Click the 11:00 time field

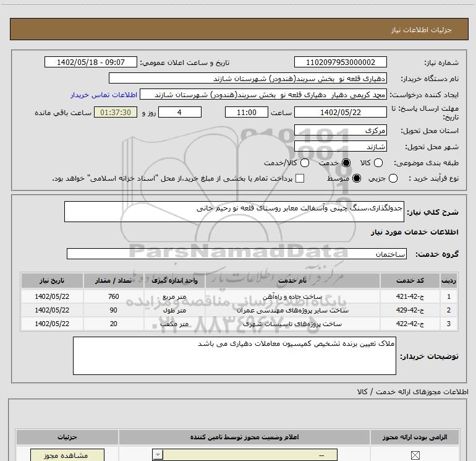247,112
